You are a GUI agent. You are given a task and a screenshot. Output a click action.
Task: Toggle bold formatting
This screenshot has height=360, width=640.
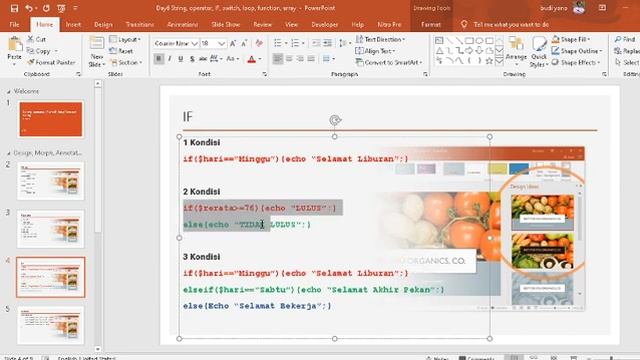[158, 59]
